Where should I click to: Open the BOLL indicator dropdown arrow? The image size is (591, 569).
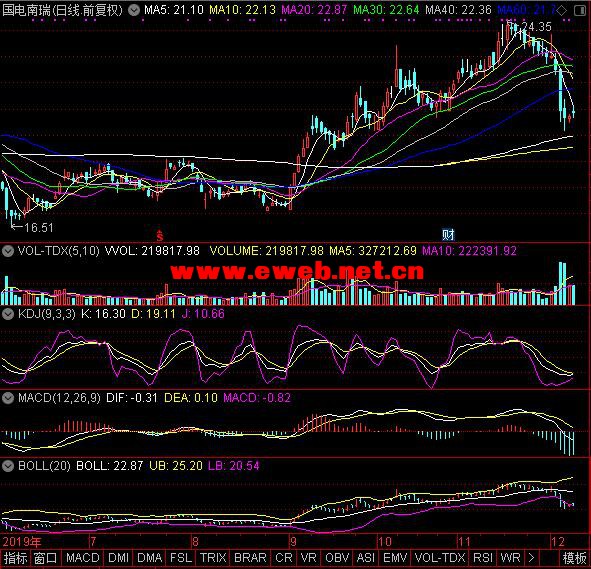pyautogui.click(x=8, y=466)
